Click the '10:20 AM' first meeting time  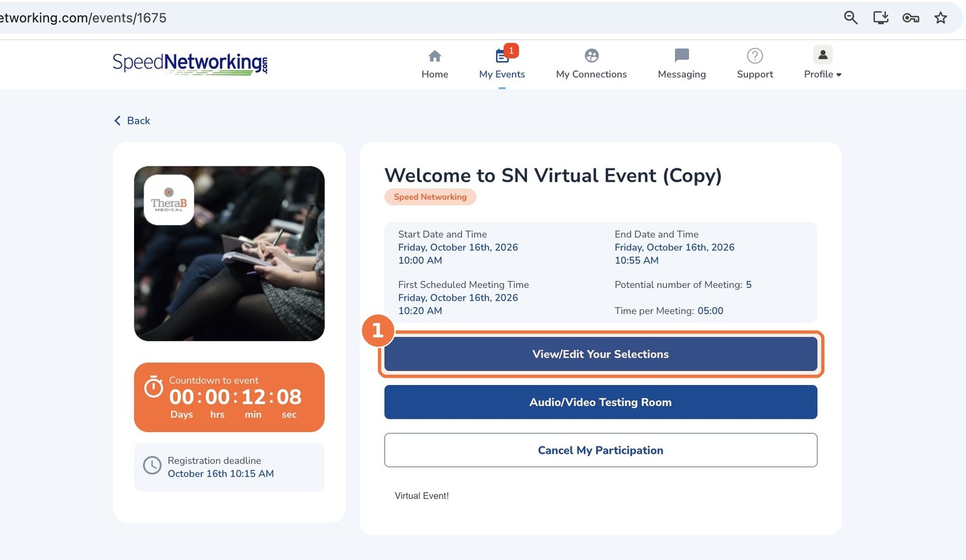pyautogui.click(x=420, y=311)
